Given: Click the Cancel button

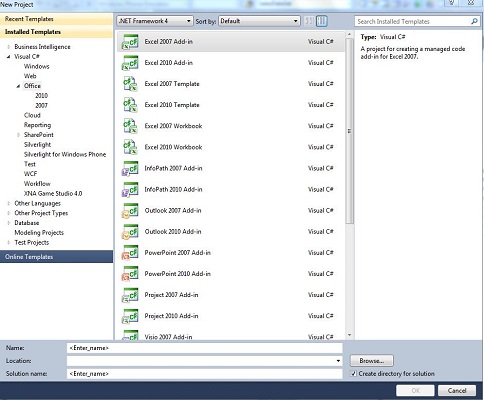Looking at the screenshot, I should click(x=457, y=390).
